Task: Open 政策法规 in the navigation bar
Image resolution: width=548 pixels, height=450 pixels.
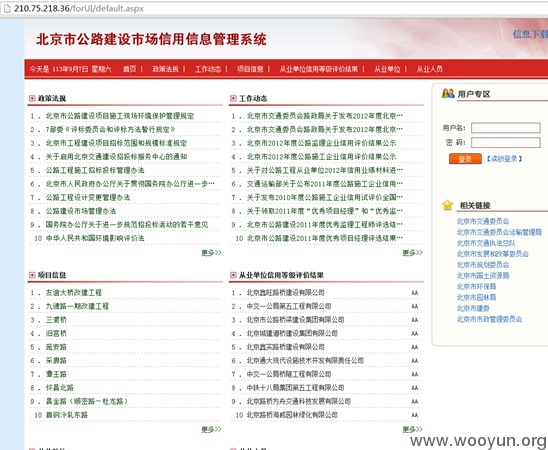Action: [x=166, y=69]
